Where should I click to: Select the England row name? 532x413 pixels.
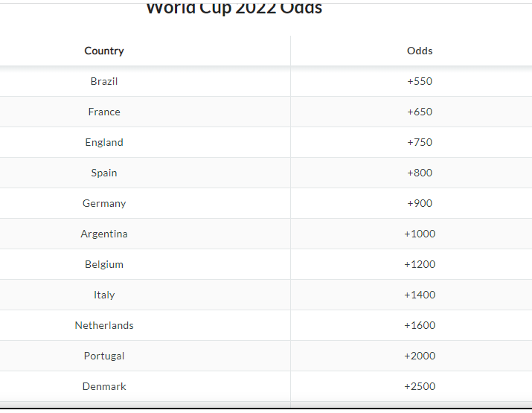[104, 142]
